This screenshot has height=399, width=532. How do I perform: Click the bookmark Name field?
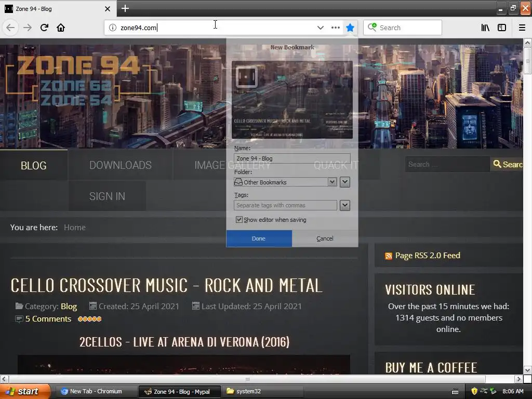tap(292, 158)
